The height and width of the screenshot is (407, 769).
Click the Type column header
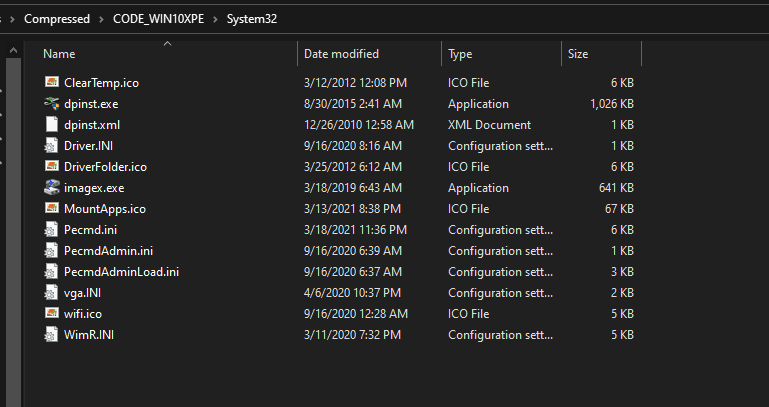(x=461, y=54)
